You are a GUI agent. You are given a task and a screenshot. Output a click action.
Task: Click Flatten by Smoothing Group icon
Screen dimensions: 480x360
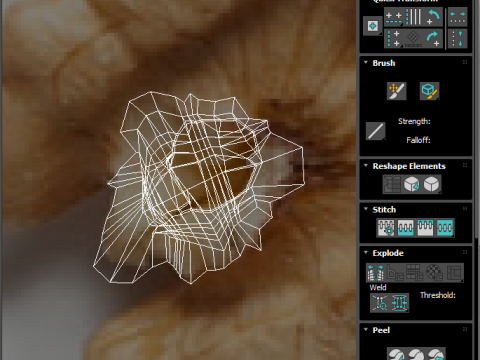pos(415,273)
